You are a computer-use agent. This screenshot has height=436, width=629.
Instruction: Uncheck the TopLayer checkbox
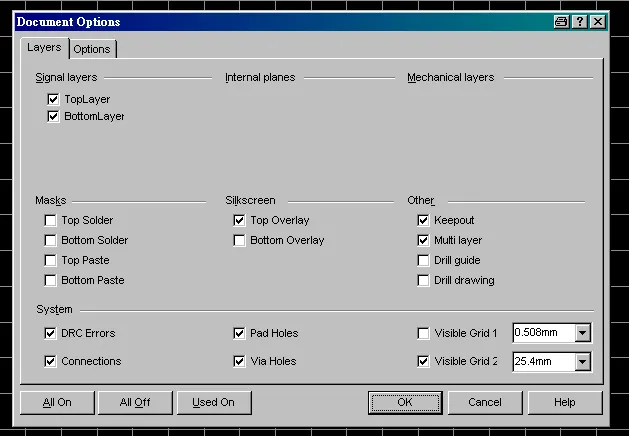tap(53, 99)
